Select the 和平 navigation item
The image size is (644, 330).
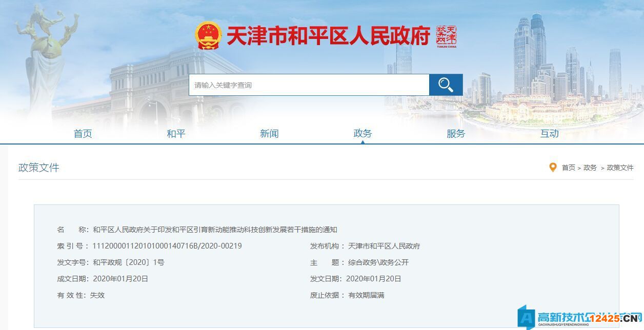tap(176, 133)
